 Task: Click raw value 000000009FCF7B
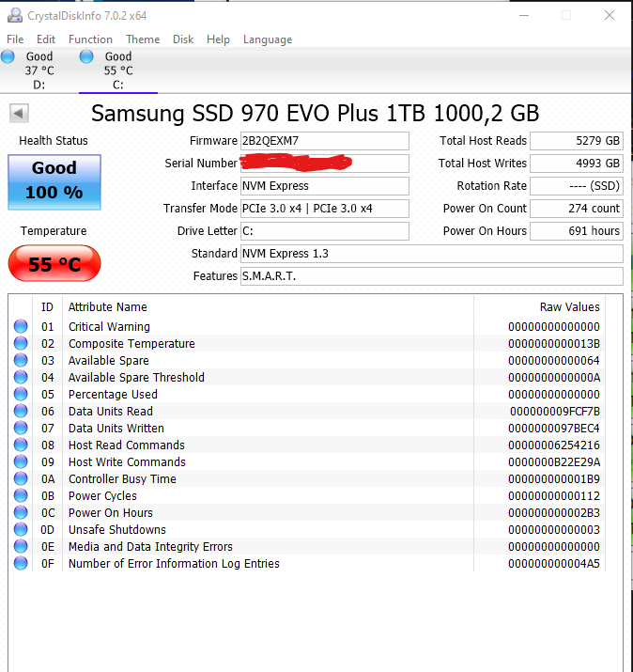point(555,412)
